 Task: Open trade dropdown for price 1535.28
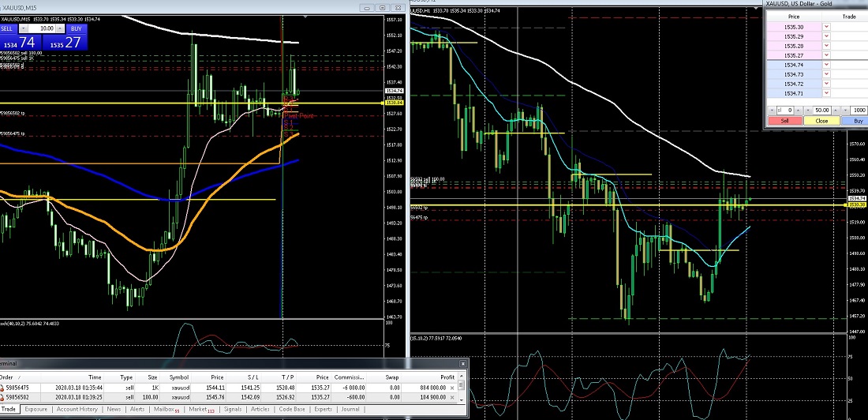tap(826, 46)
